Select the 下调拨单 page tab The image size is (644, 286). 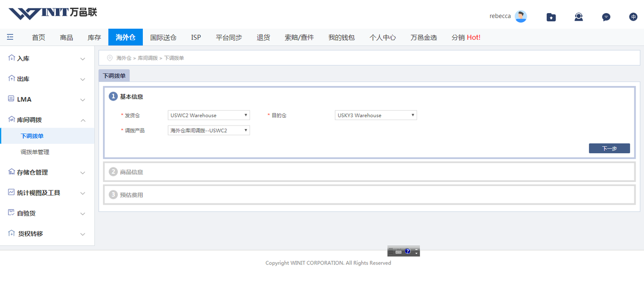pos(114,75)
